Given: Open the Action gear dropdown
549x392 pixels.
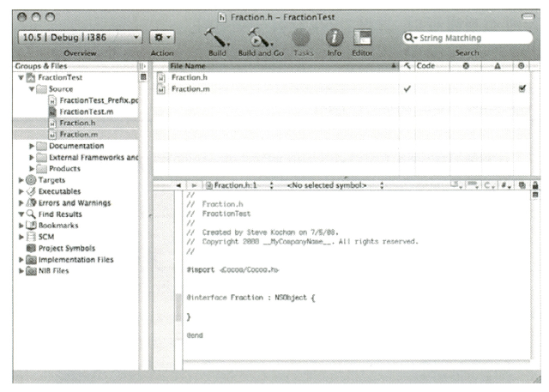Looking at the screenshot, I should 161,38.
